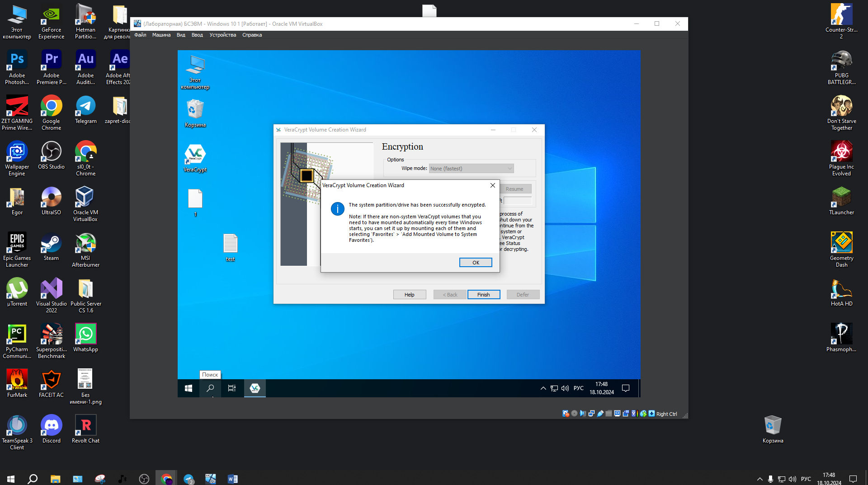Click guest volume tray icon
The image size is (868, 485).
click(x=565, y=388)
